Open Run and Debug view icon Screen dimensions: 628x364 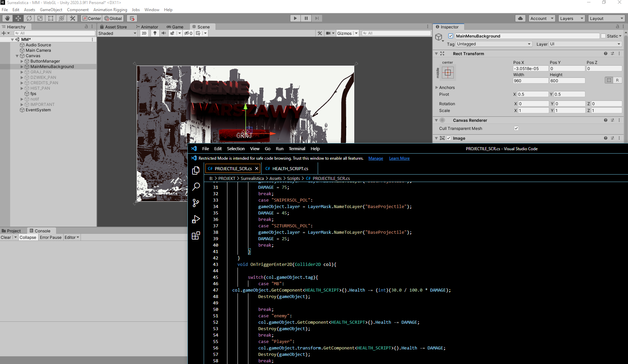(196, 219)
